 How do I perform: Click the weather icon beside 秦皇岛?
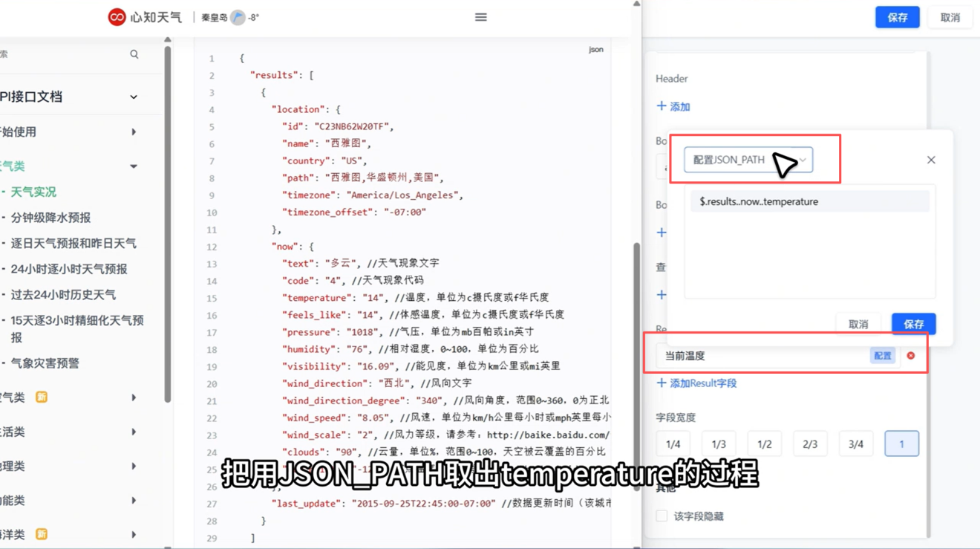[238, 17]
